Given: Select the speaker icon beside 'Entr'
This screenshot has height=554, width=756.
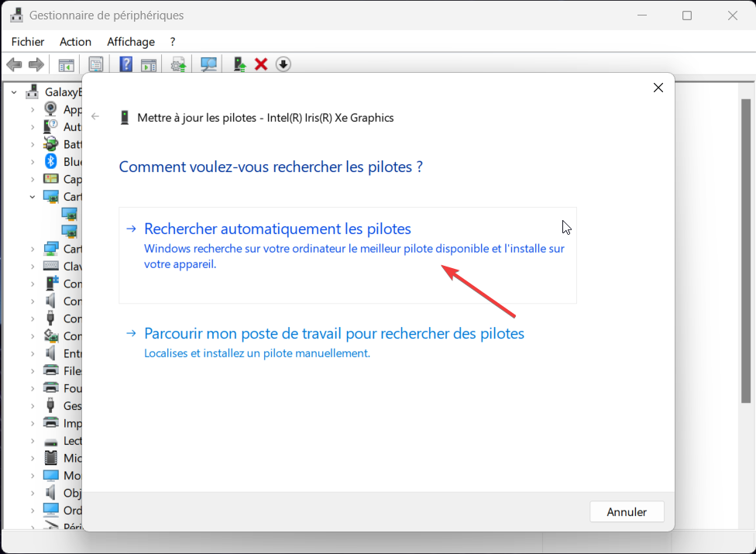Looking at the screenshot, I should [x=50, y=353].
